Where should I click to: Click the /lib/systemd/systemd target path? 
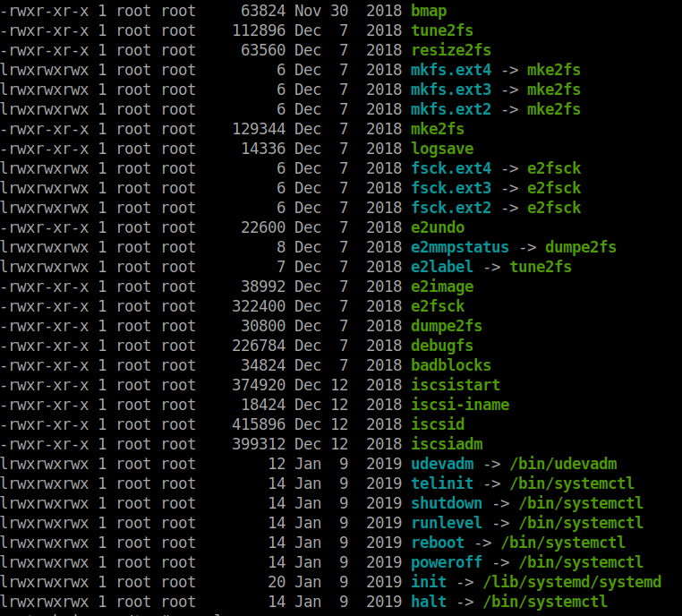pos(572,582)
